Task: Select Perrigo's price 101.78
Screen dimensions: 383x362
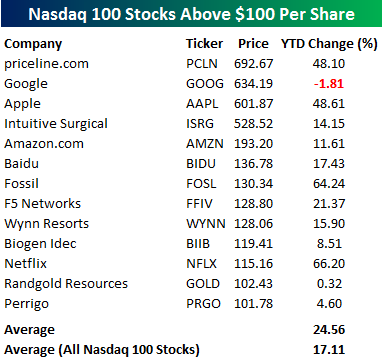Action: pos(253,304)
